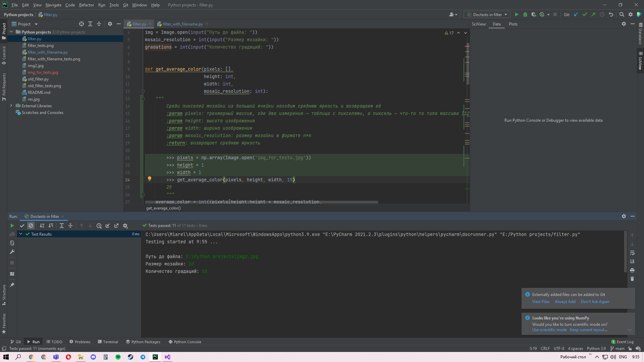Open IDE Settings via the gear icon
Viewport: 644px width, 362px height.
pos(631,14)
